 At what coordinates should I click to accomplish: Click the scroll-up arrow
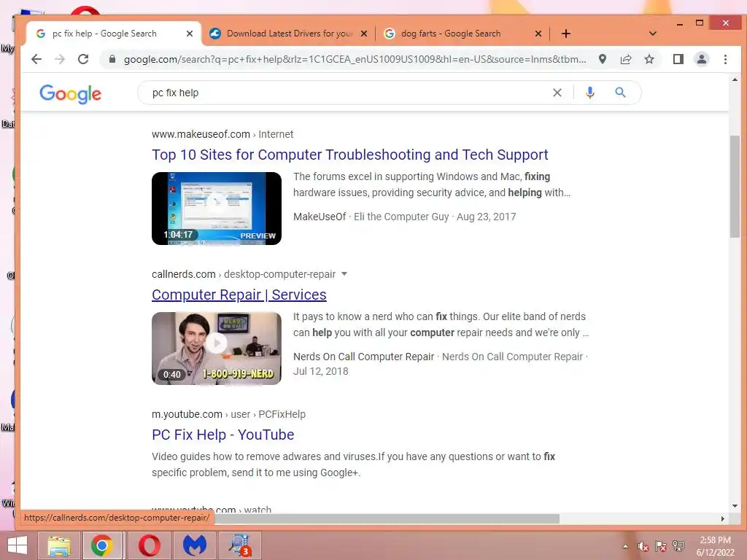point(735,80)
